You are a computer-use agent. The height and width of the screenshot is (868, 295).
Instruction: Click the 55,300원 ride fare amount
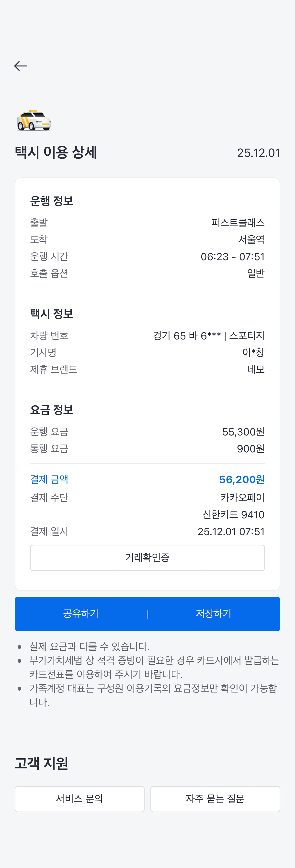pos(243,432)
